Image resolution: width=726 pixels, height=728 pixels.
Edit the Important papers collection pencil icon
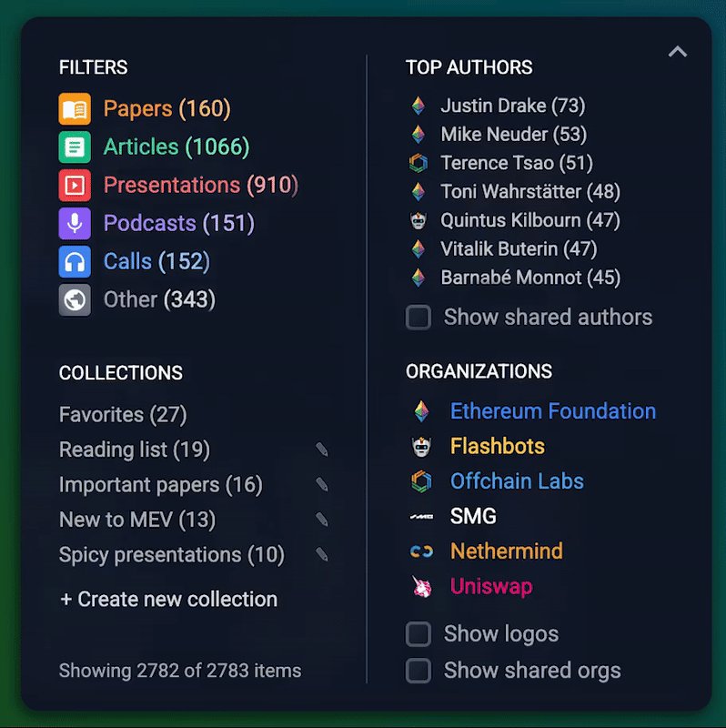(322, 484)
